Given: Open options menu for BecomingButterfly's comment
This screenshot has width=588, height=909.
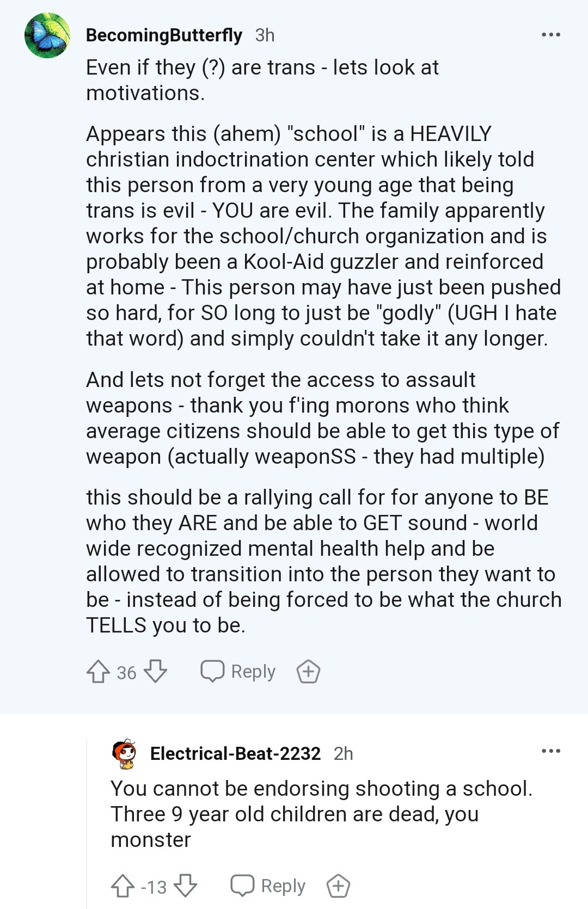Looking at the screenshot, I should pos(550,35).
